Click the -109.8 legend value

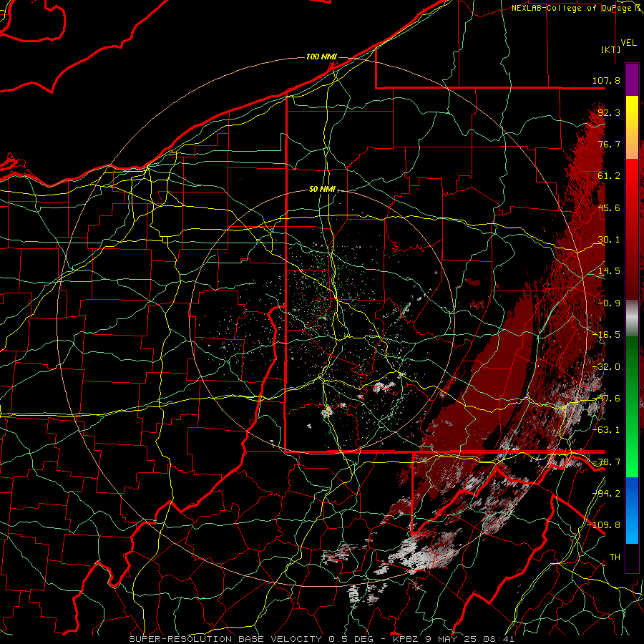tap(604, 525)
